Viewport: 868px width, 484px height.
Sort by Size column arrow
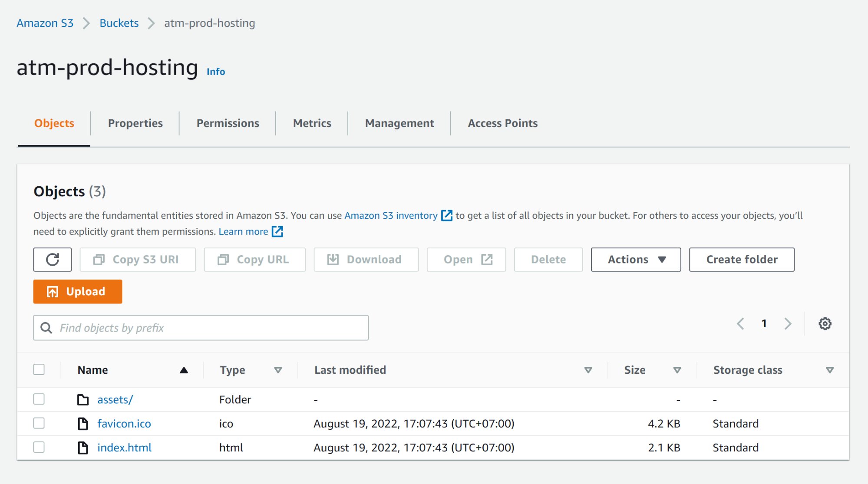point(677,370)
